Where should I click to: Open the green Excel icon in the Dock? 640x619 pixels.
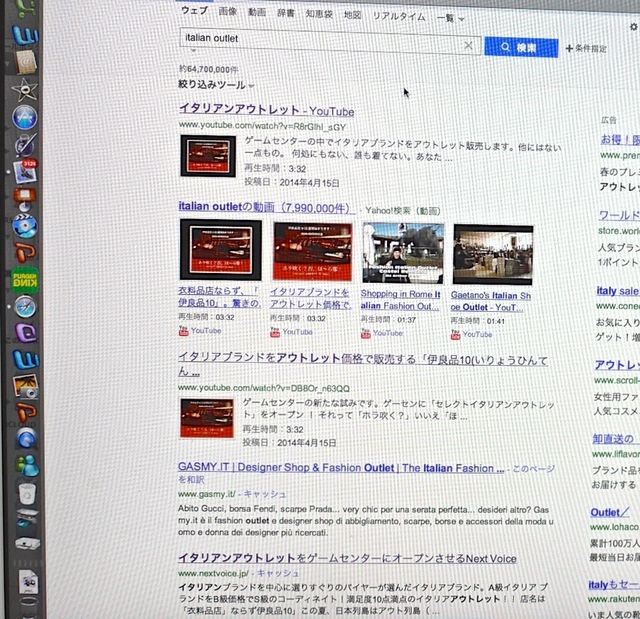[24, 9]
